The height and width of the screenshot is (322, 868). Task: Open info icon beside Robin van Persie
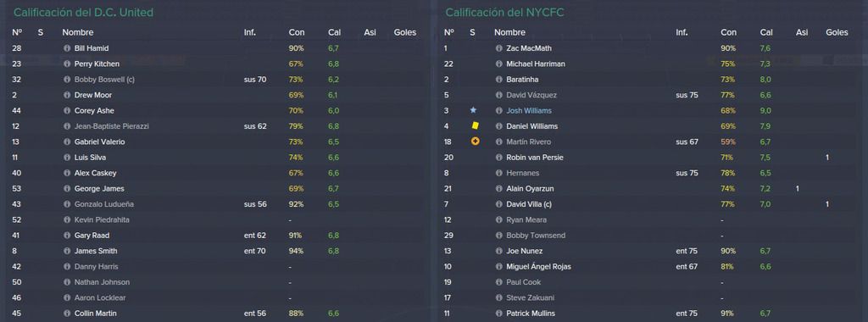pyautogui.click(x=498, y=157)
